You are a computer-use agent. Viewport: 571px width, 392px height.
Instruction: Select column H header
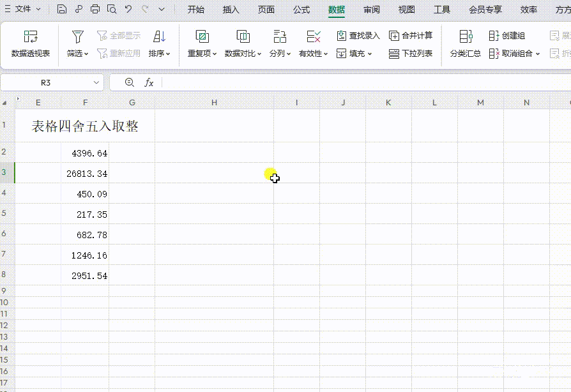[214, 103]
